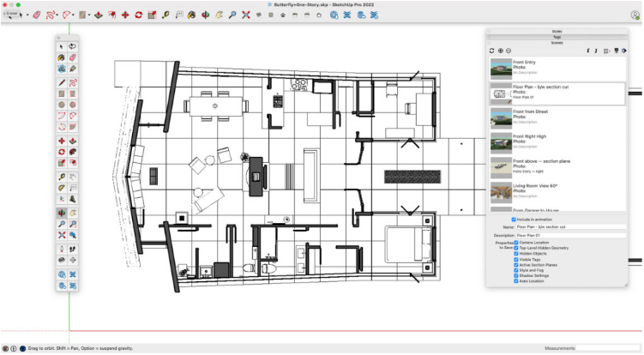Image resolution: width=644 pixels, height=355 pixels.
Task: Select the Front Entry scene thumbnail
Action: click(x=500, y=68)
